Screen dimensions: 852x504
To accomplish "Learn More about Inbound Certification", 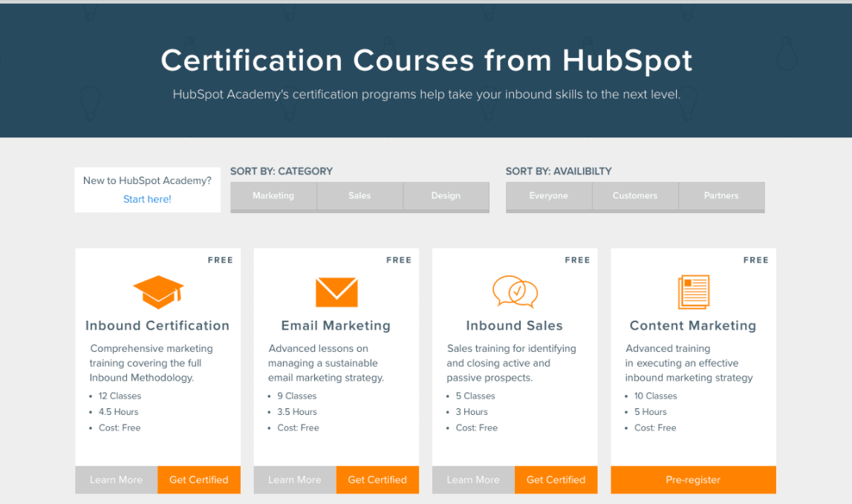I will (x=117, y=480).
